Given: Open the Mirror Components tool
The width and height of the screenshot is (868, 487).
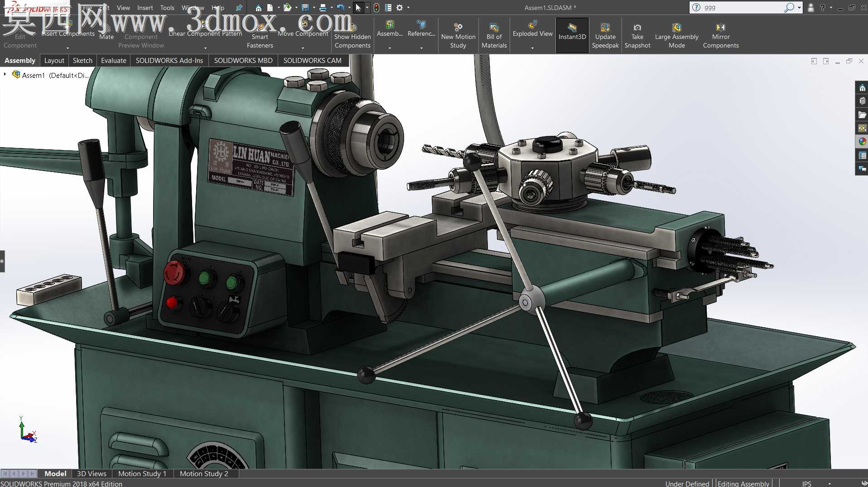Looking at the screenshot, I should (x=721, y=35).
